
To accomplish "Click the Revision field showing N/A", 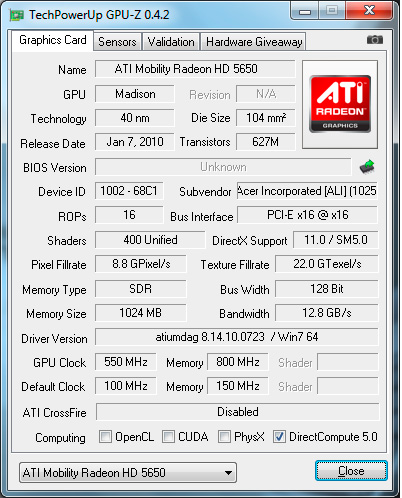I will click(x=266, y=94).
